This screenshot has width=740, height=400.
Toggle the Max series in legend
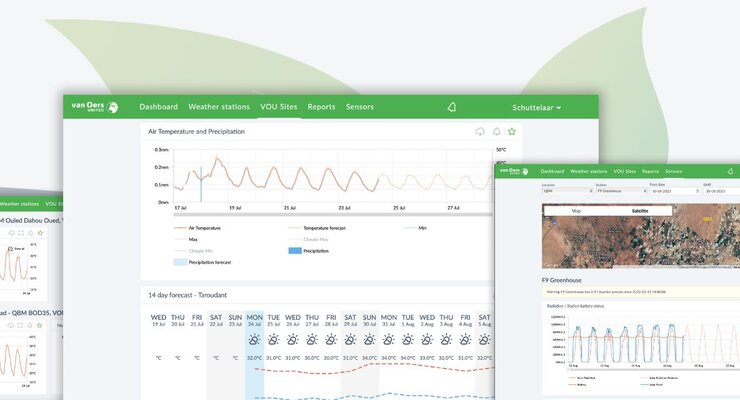[x=186, y=239]
